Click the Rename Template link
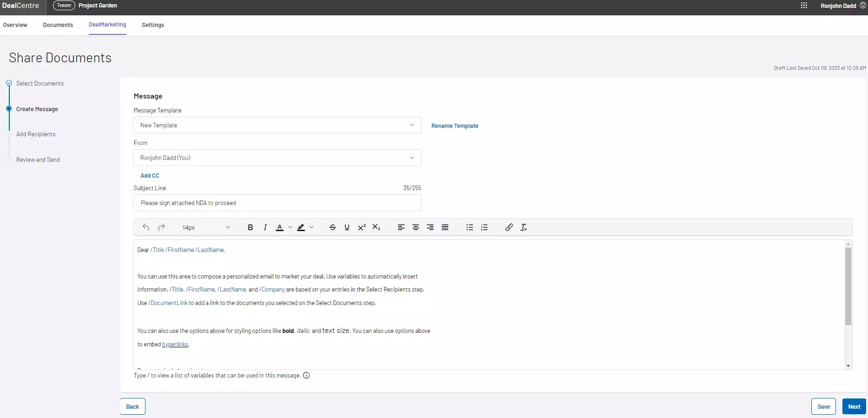This screenshot has height=418, width=868. 454,126
